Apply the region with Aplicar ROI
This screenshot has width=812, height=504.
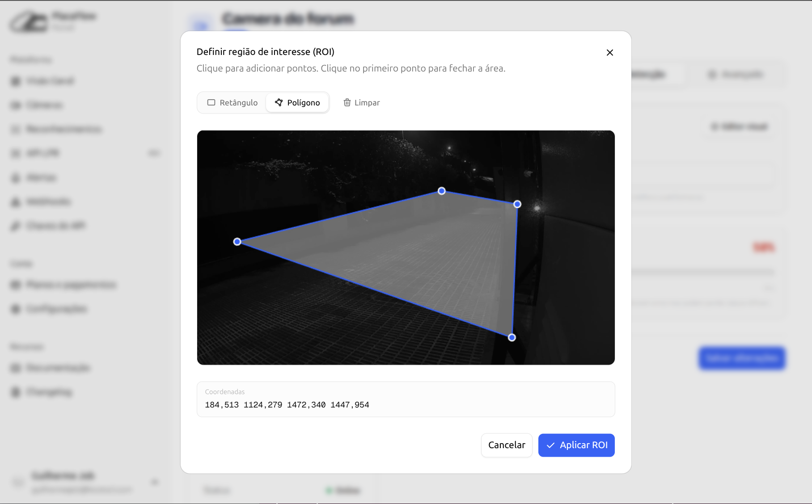(576, 445)
